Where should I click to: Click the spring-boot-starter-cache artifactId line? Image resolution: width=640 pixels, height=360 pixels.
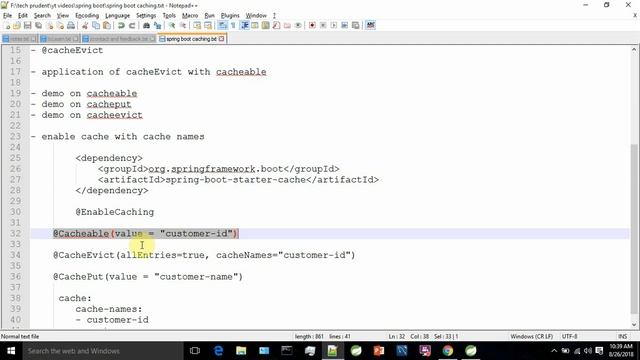[238, 180]
